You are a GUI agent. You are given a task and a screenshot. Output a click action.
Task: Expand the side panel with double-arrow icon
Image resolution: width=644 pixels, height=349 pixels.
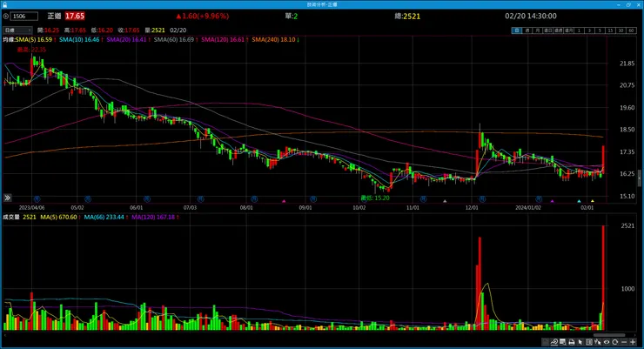click(x=7, y=198)
